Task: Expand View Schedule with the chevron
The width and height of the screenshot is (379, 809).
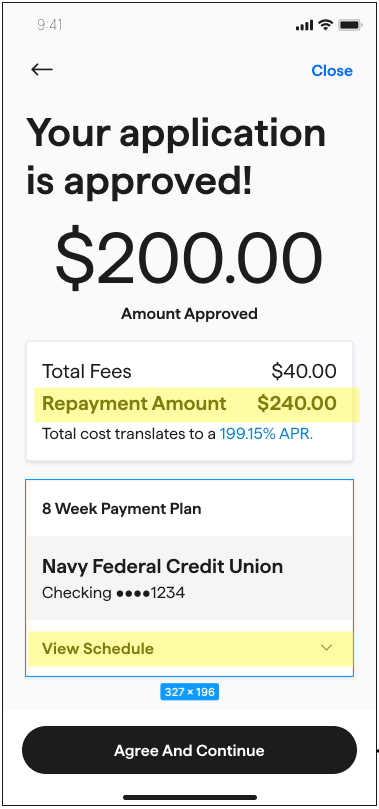Action: 326,648
